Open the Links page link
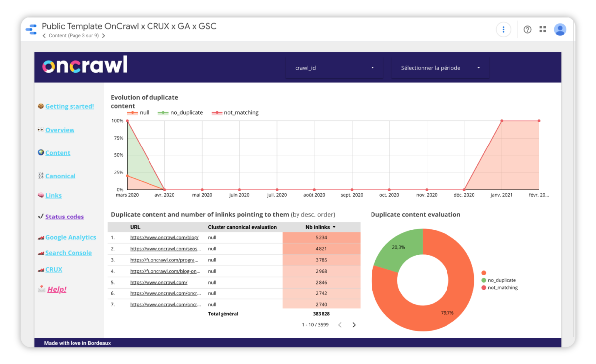This screenshot has height=364, width=596. (53, 196)
